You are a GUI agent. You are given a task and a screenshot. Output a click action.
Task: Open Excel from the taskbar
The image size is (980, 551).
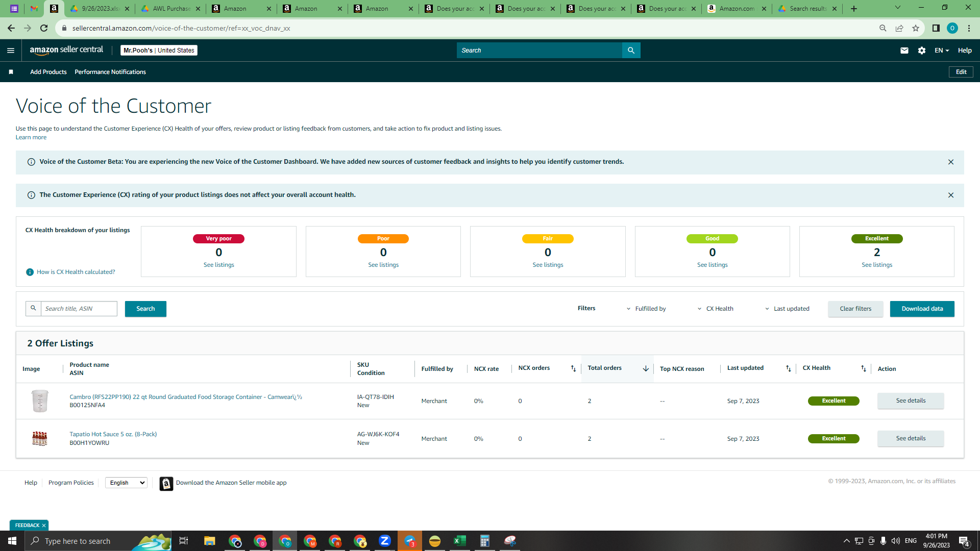460,541
